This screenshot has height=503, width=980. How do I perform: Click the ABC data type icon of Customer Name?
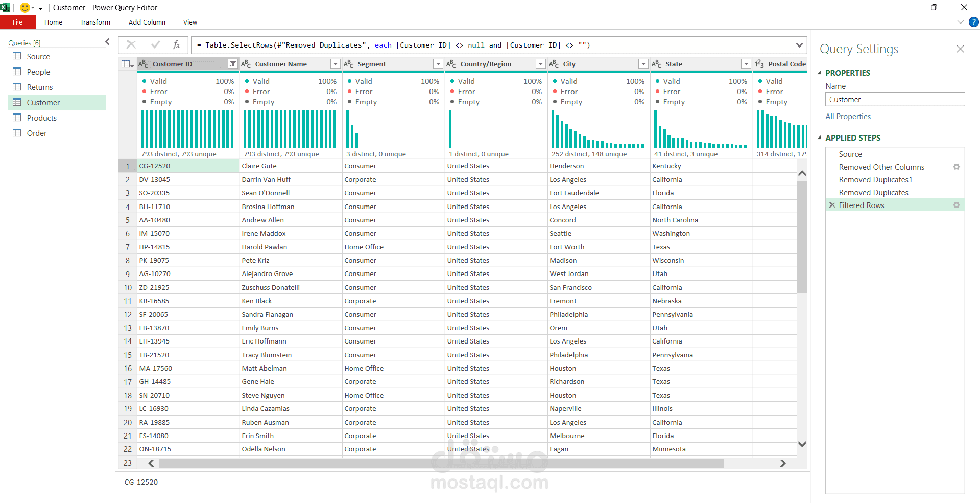[246, 64]
